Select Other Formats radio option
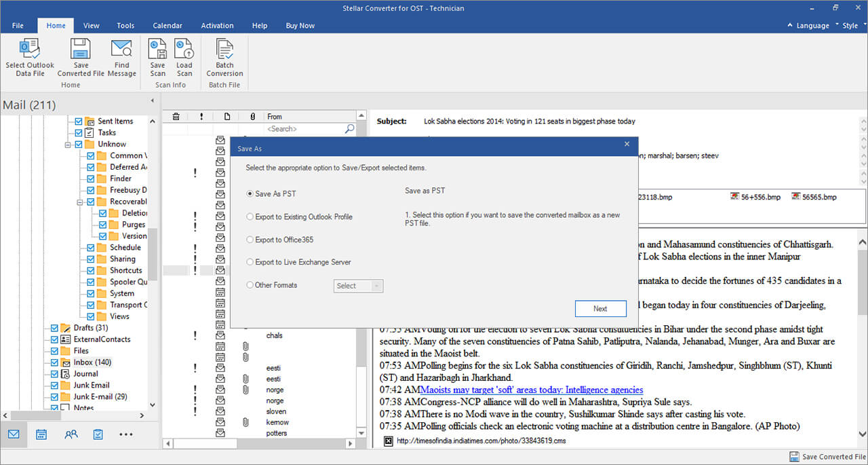 click(x=272, y=285)
